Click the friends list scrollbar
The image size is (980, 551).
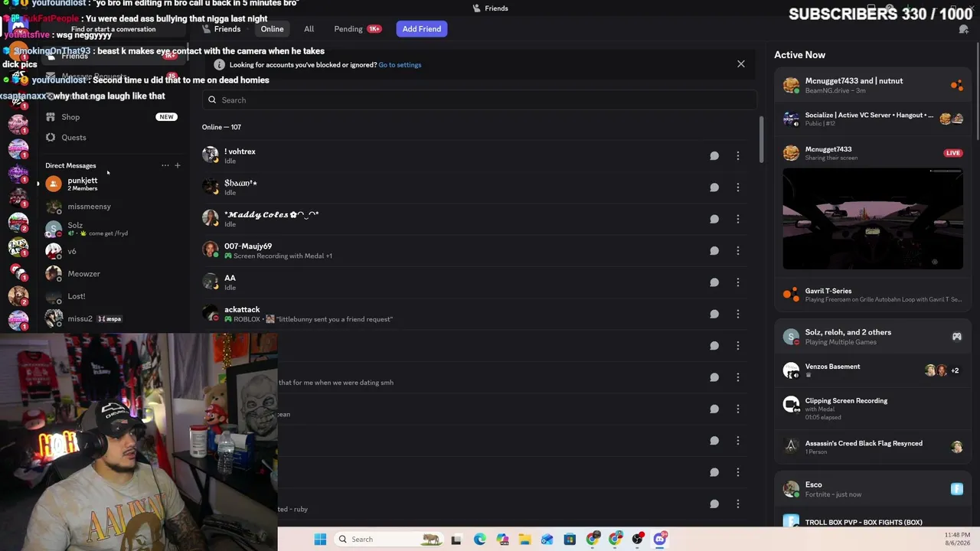761,139
